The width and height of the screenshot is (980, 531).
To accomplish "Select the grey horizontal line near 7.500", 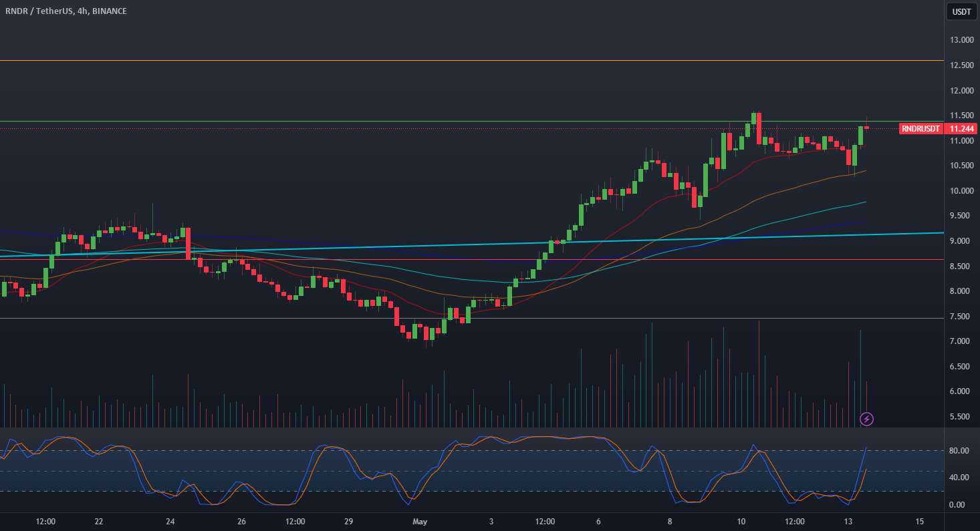I will (x=471, y=318).
